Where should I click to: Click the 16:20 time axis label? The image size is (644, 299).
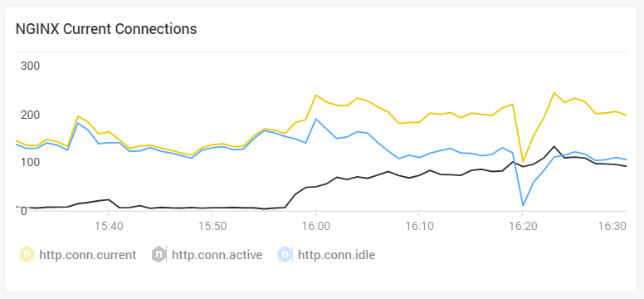[x=522, y=225]
